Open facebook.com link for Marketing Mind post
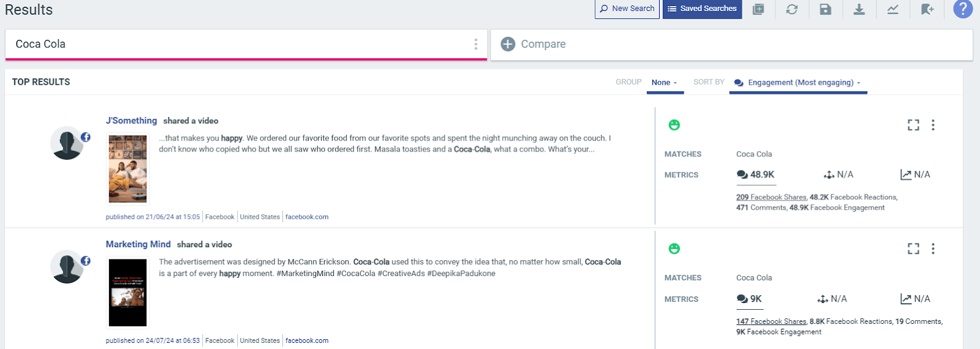 (x=307, y=340)
